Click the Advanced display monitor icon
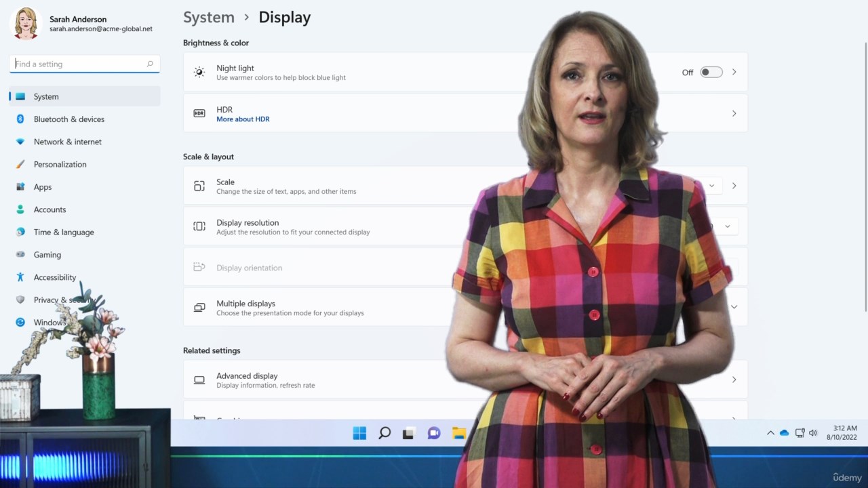 199,380
